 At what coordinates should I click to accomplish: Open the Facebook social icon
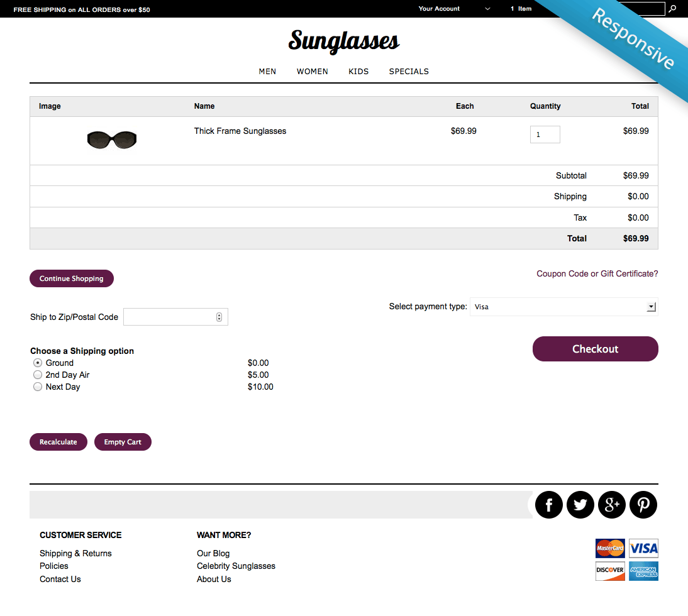tap(549, 505)
